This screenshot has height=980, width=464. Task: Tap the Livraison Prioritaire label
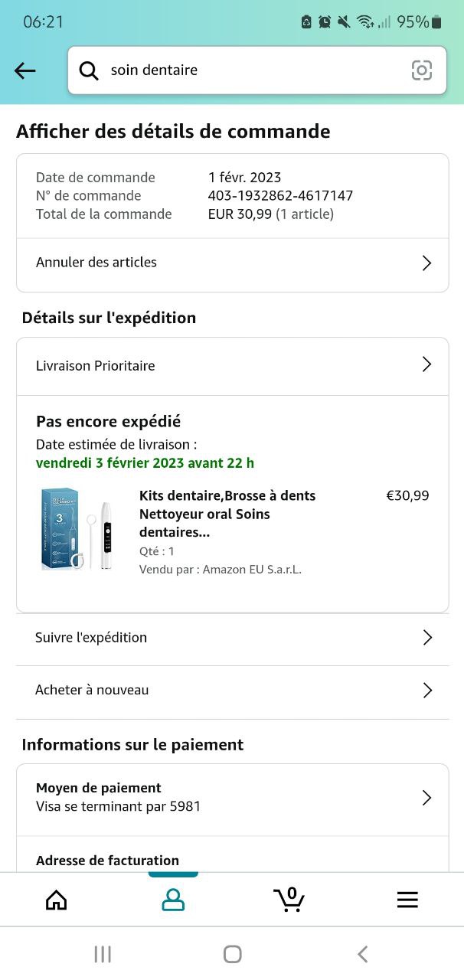tap(96, 365)
